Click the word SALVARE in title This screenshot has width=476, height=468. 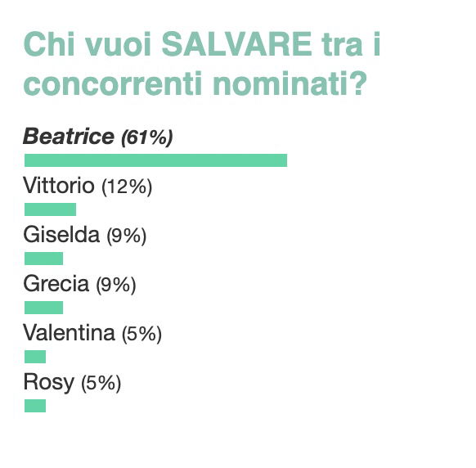(236, 44)
